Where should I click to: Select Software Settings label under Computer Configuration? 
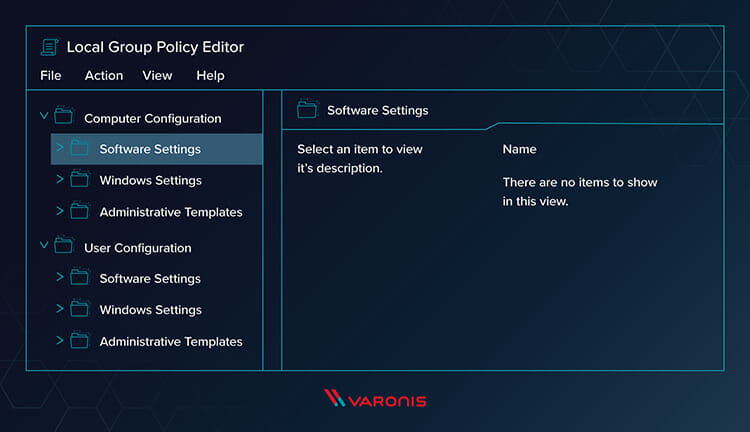coord(150,149)
